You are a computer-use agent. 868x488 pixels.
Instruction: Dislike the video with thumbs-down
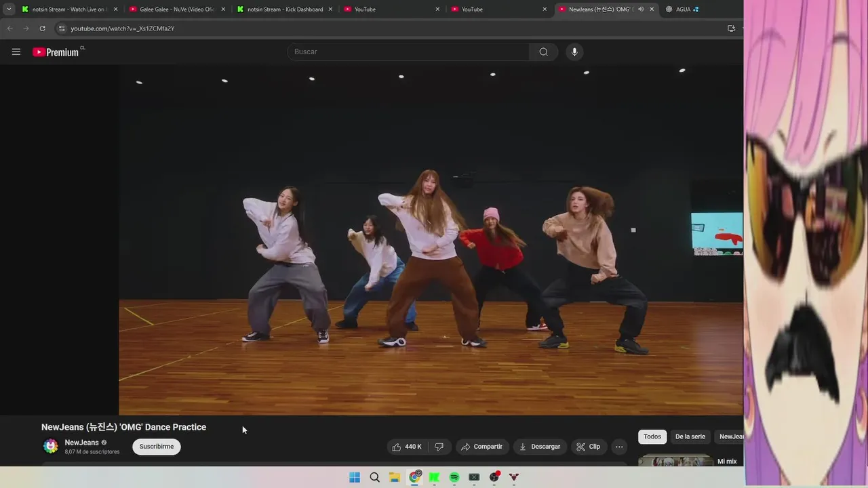pyautogui.click(x=439, y=447)
